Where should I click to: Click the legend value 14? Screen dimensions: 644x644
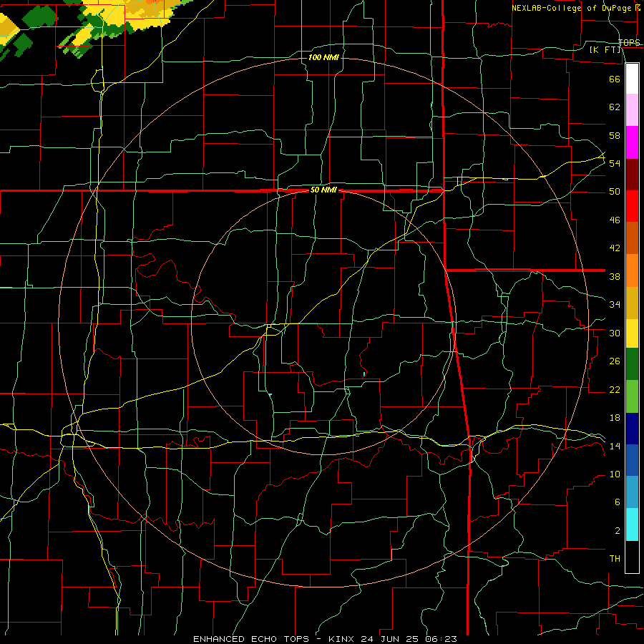615,446
